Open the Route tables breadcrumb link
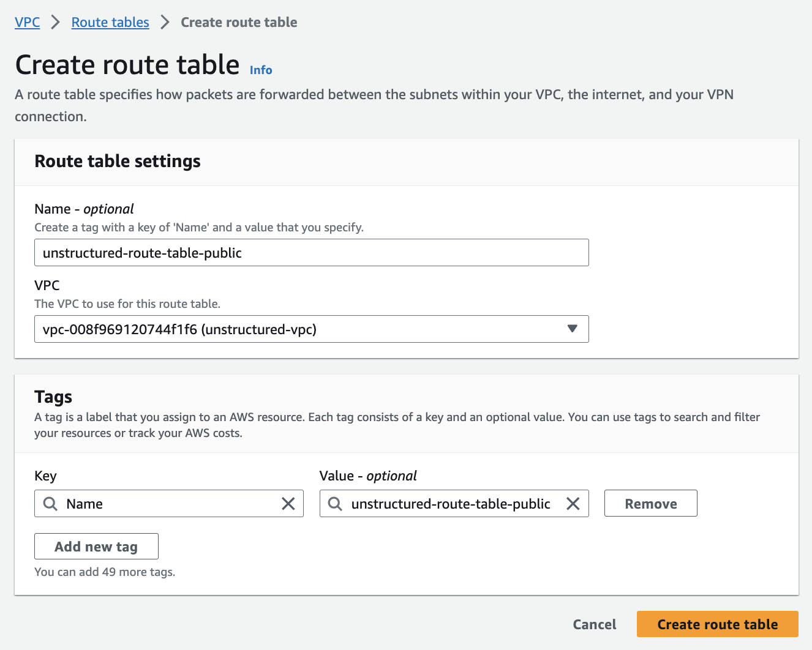The height and width of the screenshot is (650, 812). tap(110, 21)
